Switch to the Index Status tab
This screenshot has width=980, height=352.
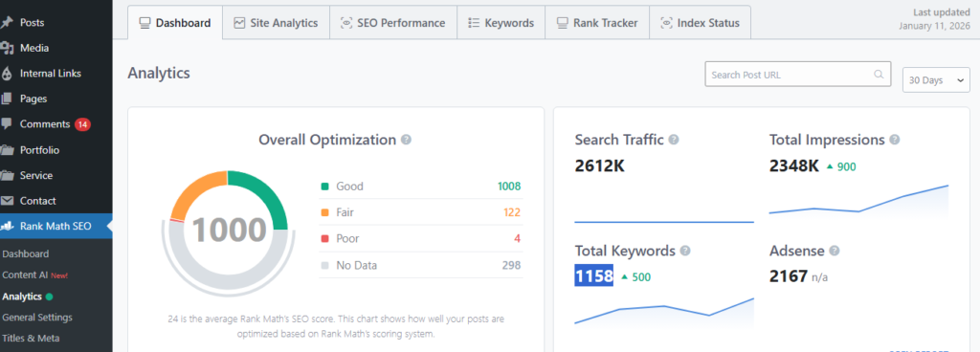coord(700,22)
